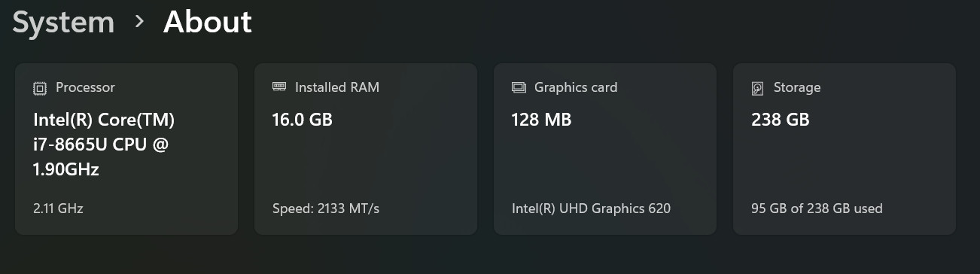980x274 pixels.
Task: Click the 95 GB of 238 GB used text
Action: [x=817, y=209]
